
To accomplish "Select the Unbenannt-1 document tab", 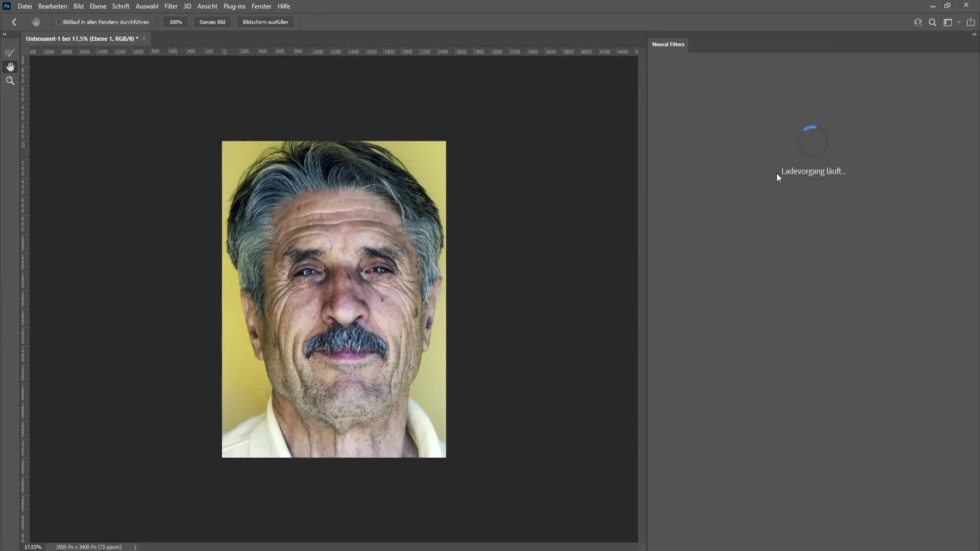I will [x=82, y=39].
